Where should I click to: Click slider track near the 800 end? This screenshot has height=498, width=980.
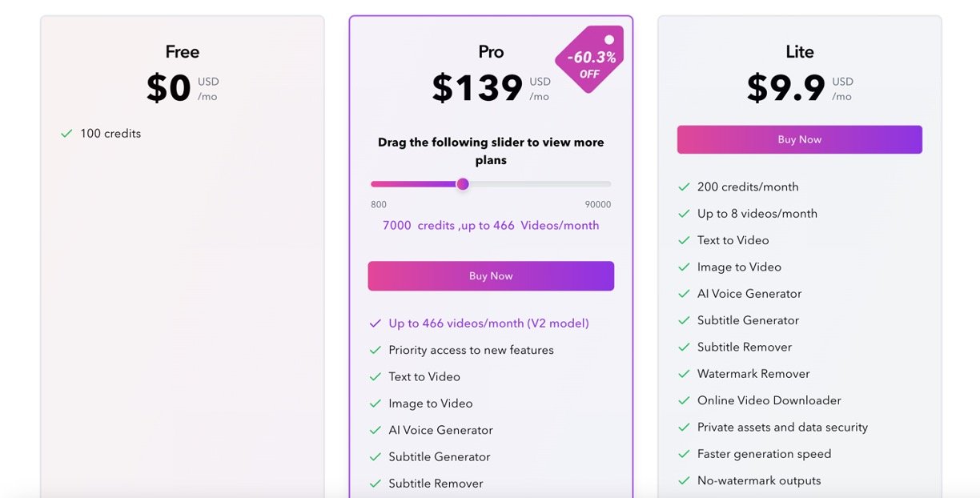pos(381,184)
